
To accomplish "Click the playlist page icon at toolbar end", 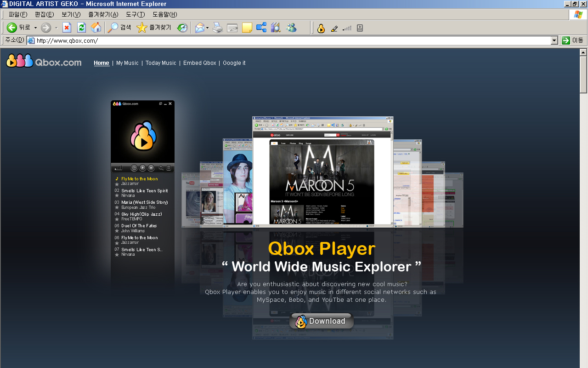I will click(x=360, y=28).
